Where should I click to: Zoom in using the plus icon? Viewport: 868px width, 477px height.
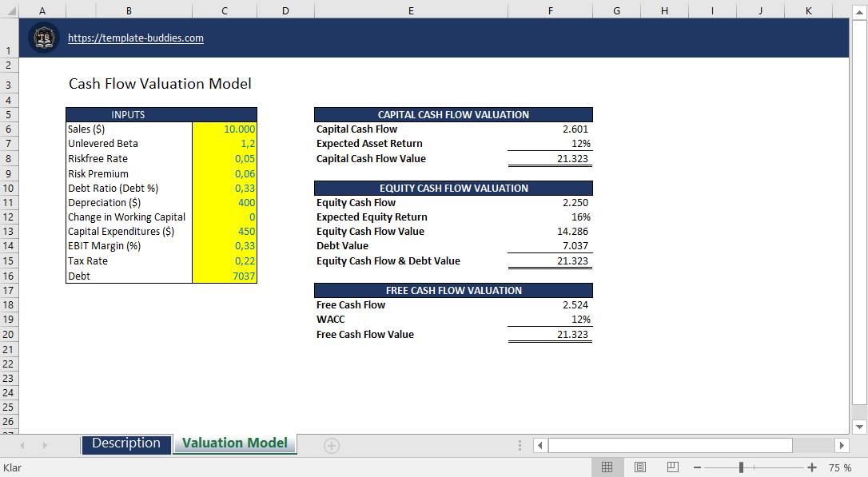pos(814,467)
